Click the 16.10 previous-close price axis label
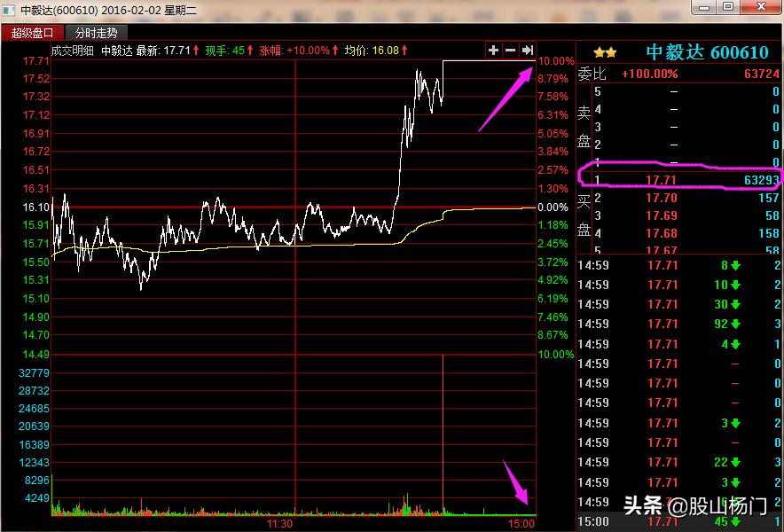This screenshot has width=784, height=532. tap(36, 207)
